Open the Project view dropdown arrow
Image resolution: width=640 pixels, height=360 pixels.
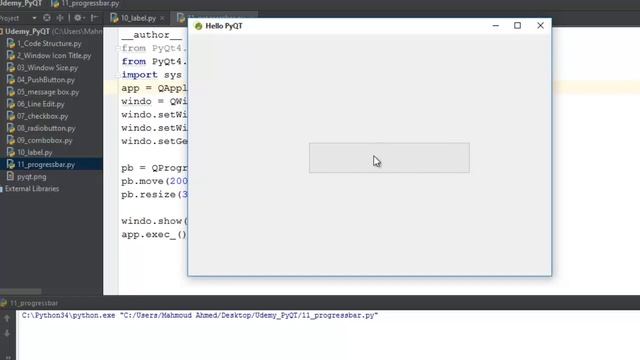point(34,18)
